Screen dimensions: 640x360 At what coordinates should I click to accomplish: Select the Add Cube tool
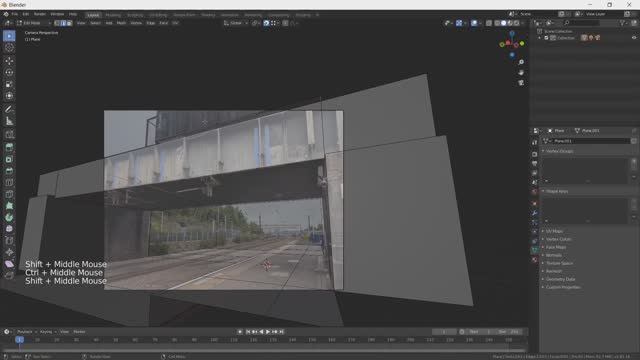click(x=9, y=134)
